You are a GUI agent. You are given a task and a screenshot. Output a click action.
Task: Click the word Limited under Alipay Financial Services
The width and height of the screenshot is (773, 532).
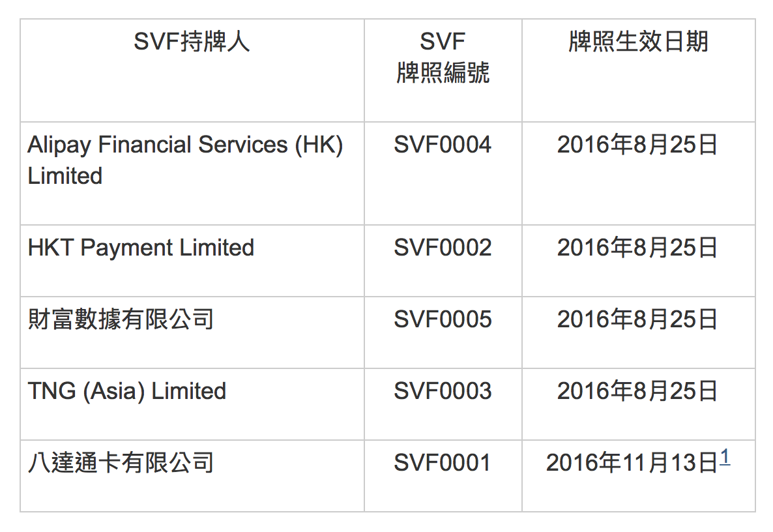click(x=65, y=176)
